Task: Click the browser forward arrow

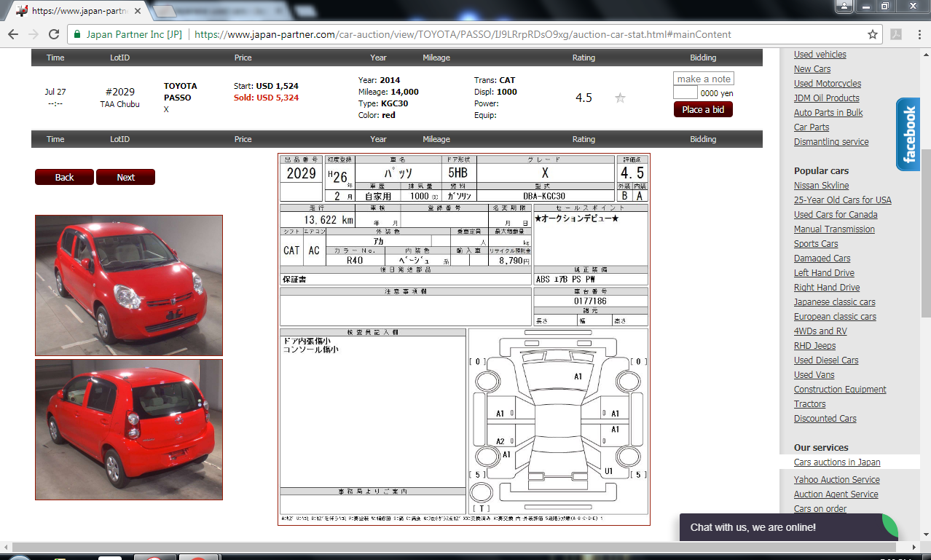Action: click(x=34, y=34)
